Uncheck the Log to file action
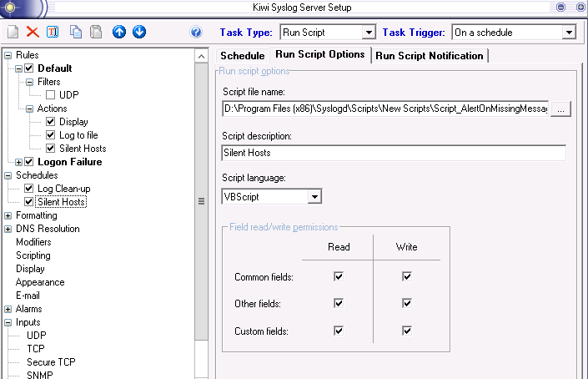 pyautogui.click(x=51, y=134)
